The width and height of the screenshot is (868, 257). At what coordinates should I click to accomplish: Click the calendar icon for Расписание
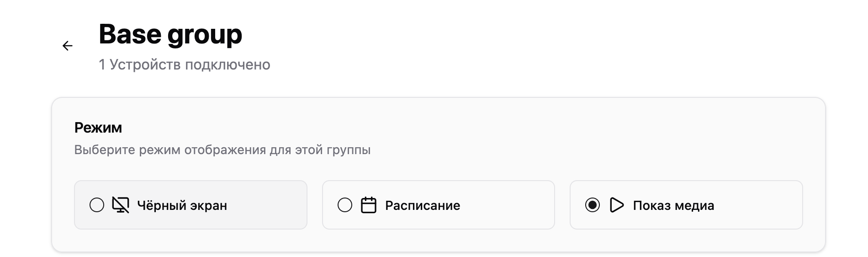coord(368,205)
